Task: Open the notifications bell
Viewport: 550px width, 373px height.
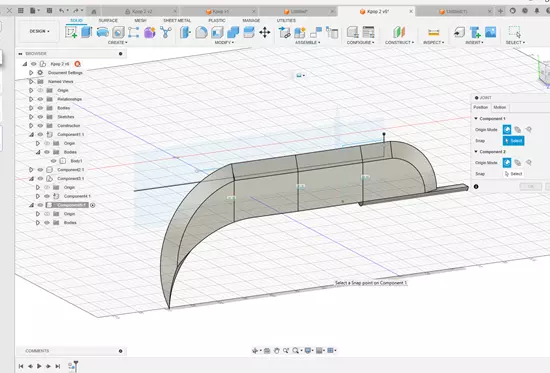Action: click(537, 11)
